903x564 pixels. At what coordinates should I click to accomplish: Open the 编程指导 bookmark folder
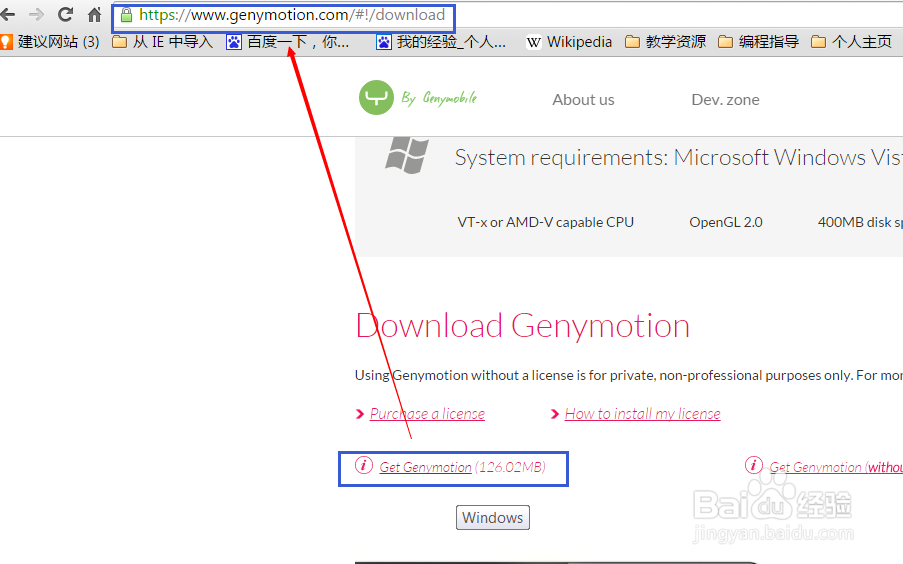pos(758,42)
